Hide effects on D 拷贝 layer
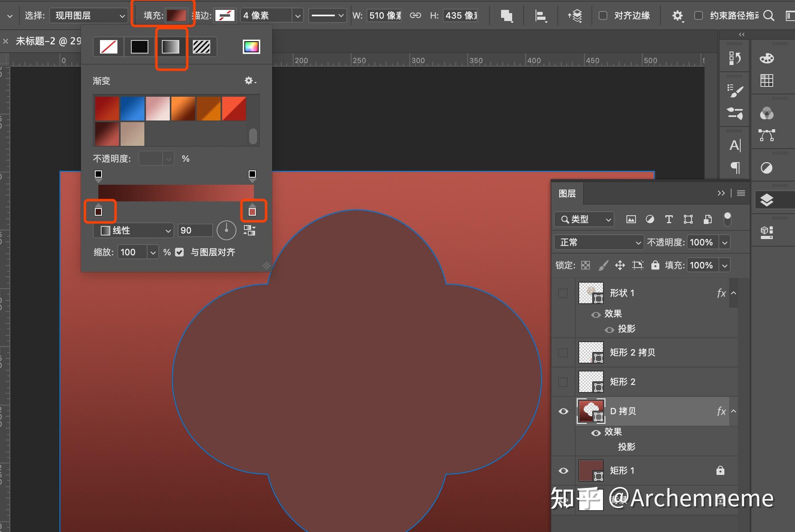Viewport: 795px width, 532px height. 596,433
